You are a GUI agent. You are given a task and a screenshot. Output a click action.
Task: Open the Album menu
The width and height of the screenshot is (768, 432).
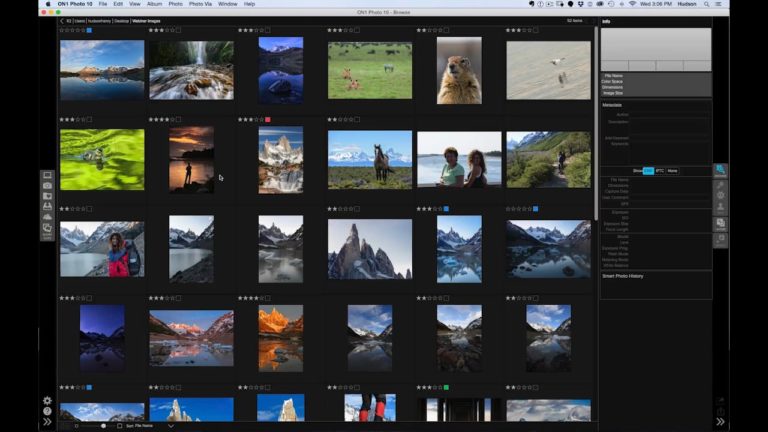tap(154, 4)
